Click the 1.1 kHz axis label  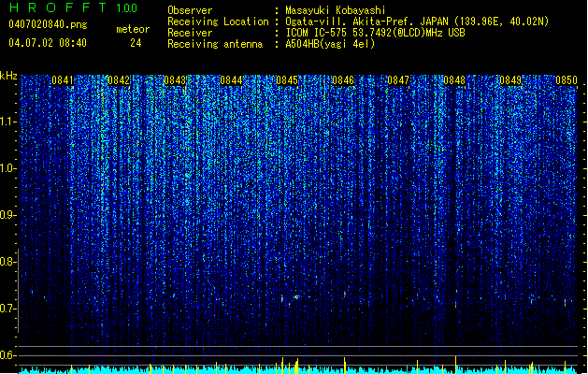tap(7, 122)
